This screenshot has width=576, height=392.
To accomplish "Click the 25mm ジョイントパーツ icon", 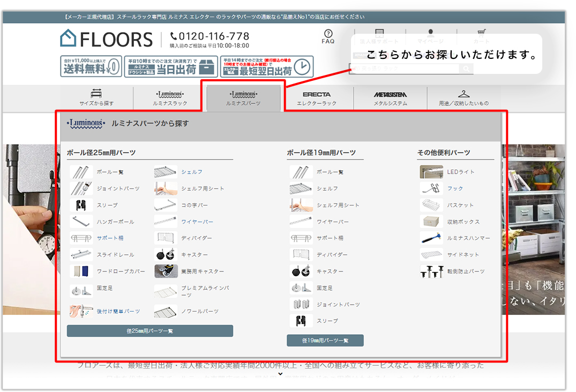I will [x=81, y=189].
